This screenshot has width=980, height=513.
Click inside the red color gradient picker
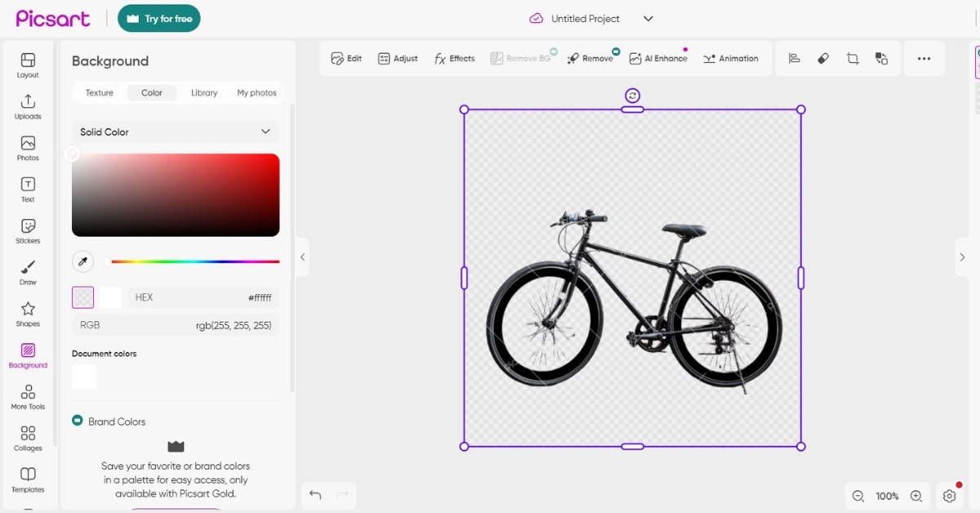[x=176, y=195]
